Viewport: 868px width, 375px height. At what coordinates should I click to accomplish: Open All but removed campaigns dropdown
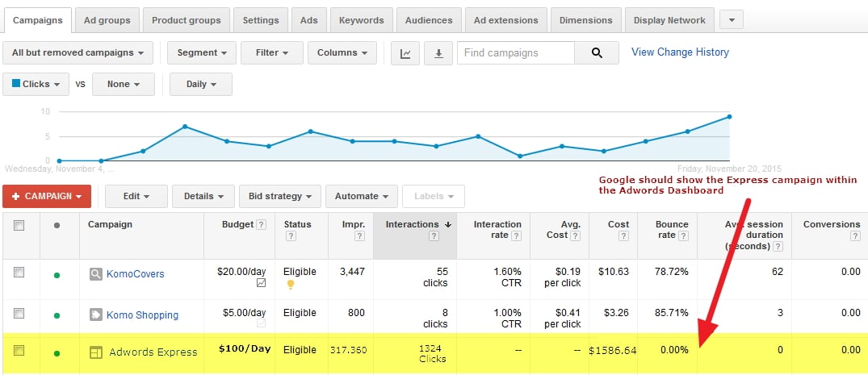[x=78, y=53]
